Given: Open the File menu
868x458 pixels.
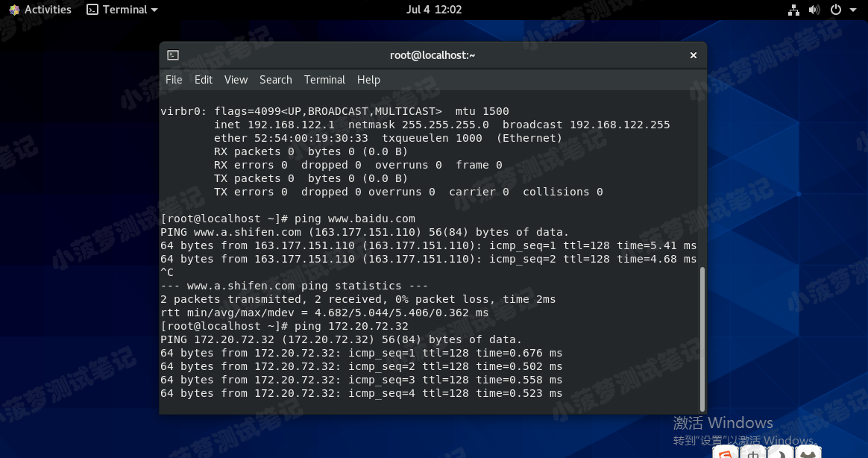Looking at the screenshot, I should pyautogui.click(x=174, y=80).
